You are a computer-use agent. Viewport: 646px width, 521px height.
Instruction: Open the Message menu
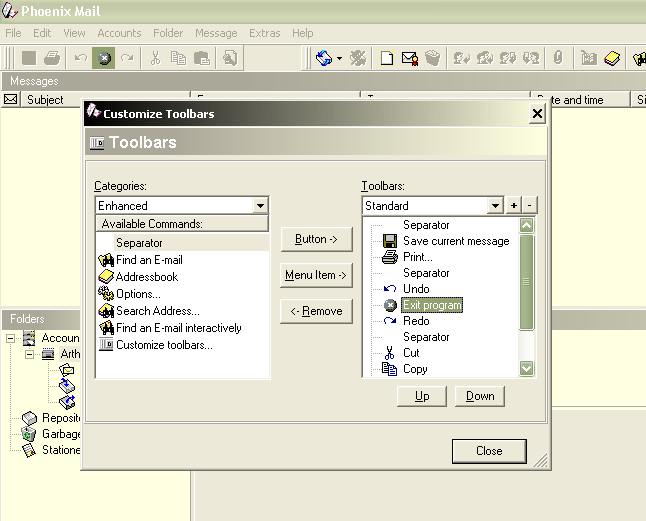point(216,33)
